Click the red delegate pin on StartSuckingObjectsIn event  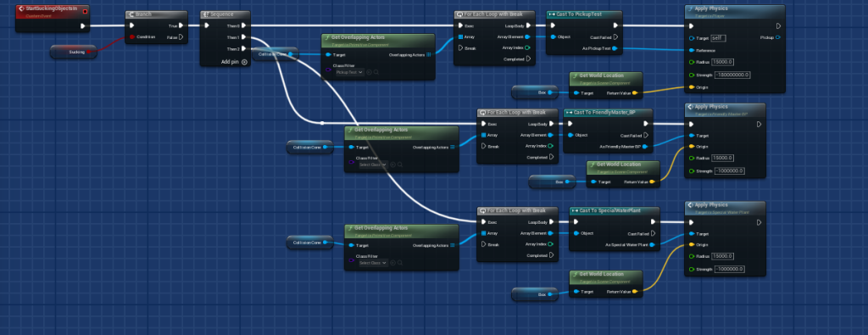coord(85,12)
